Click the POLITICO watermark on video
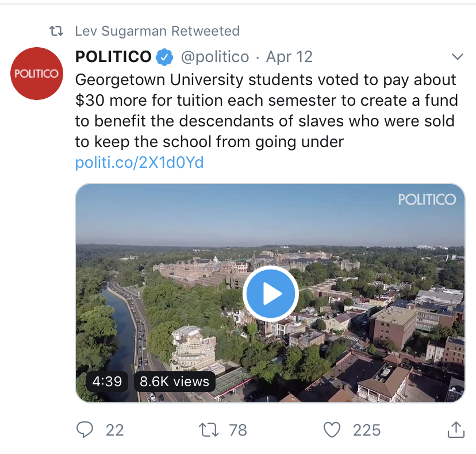Viewport: 476px width, 454px height. point(427,199)
